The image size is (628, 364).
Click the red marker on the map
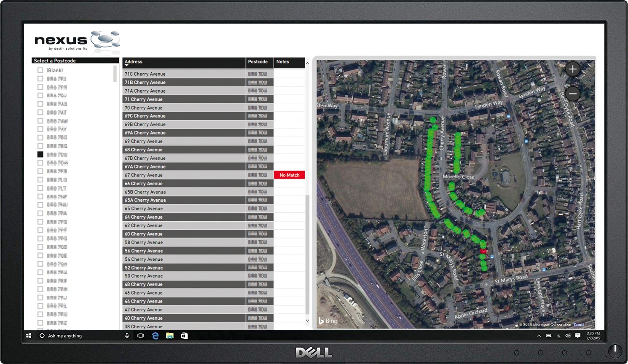point(483,251)
